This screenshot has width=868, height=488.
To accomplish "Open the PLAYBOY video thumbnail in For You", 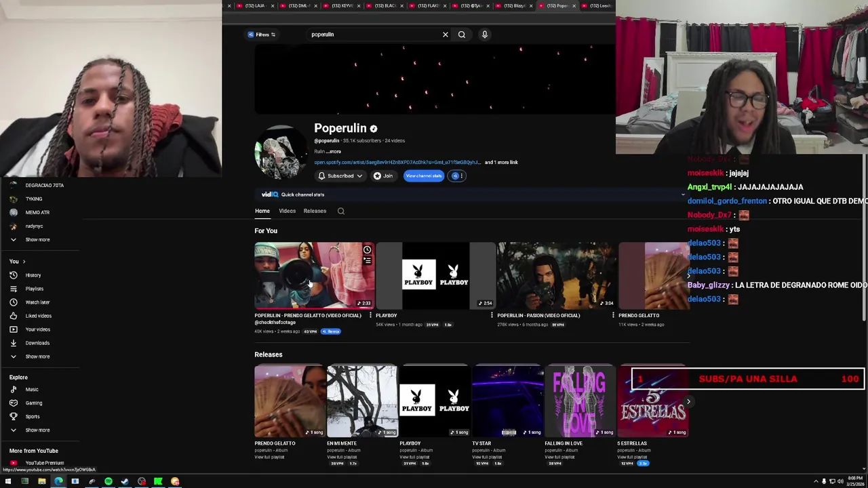I will click(435, 276).
